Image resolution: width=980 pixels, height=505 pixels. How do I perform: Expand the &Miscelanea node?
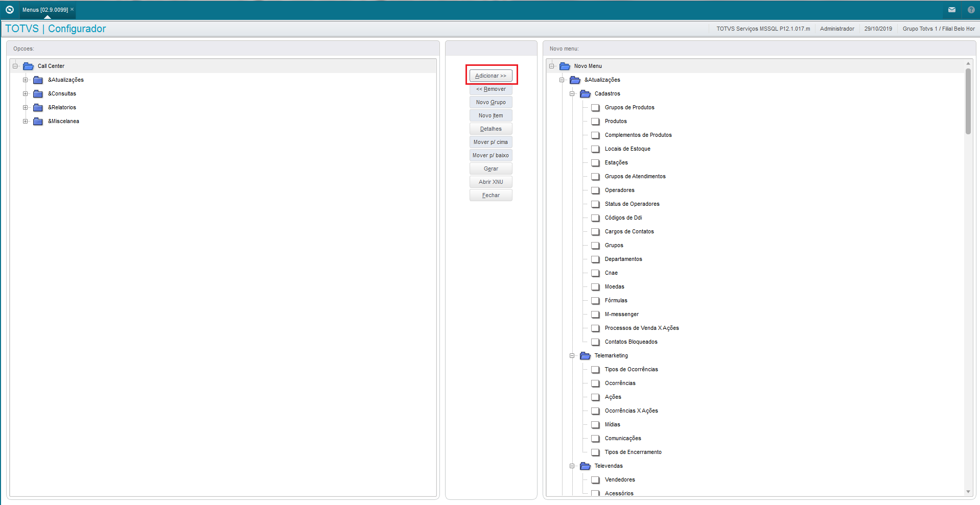click(x=26, y=121)
